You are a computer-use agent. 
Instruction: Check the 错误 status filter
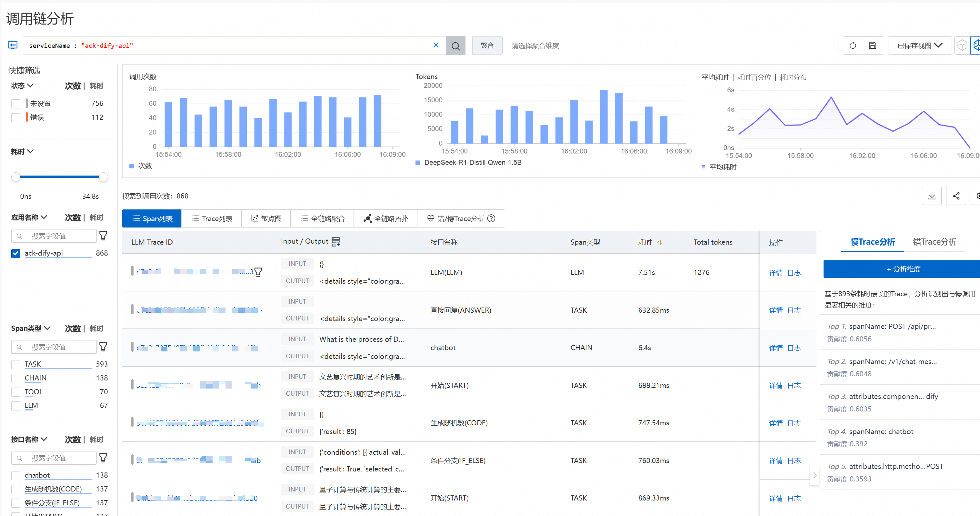click(15, 117)
